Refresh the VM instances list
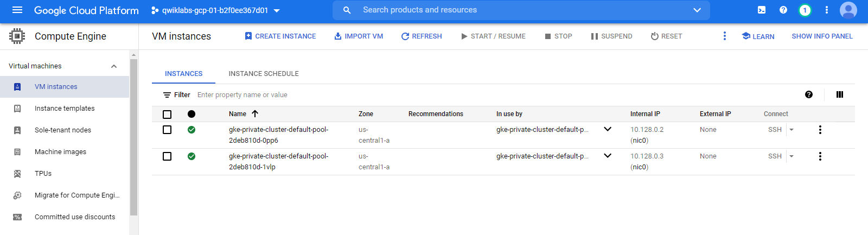 (x=422, y=36)
